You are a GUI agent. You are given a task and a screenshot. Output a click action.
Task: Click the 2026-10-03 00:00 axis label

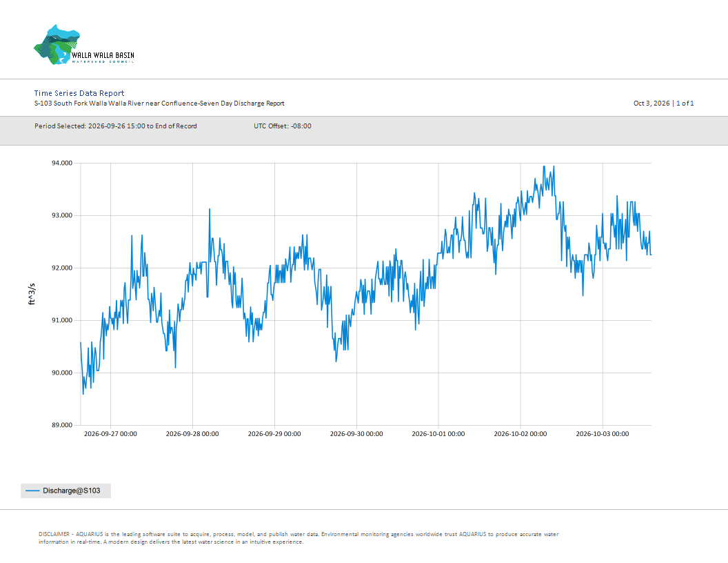click(603, 434)
